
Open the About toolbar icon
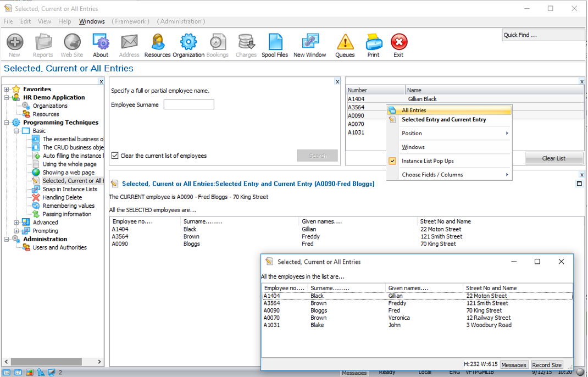pyautogui.click(x=101, y=42)
